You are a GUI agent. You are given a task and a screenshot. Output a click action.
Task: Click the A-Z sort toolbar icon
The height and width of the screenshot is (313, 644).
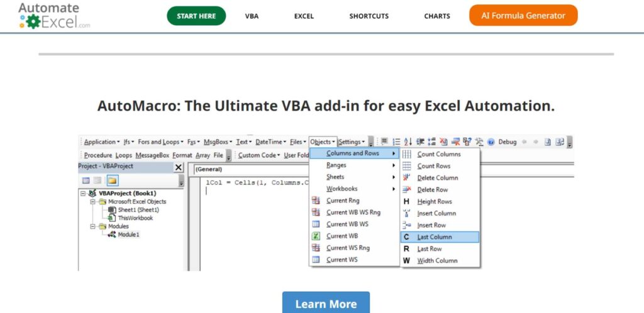(408, 142)
